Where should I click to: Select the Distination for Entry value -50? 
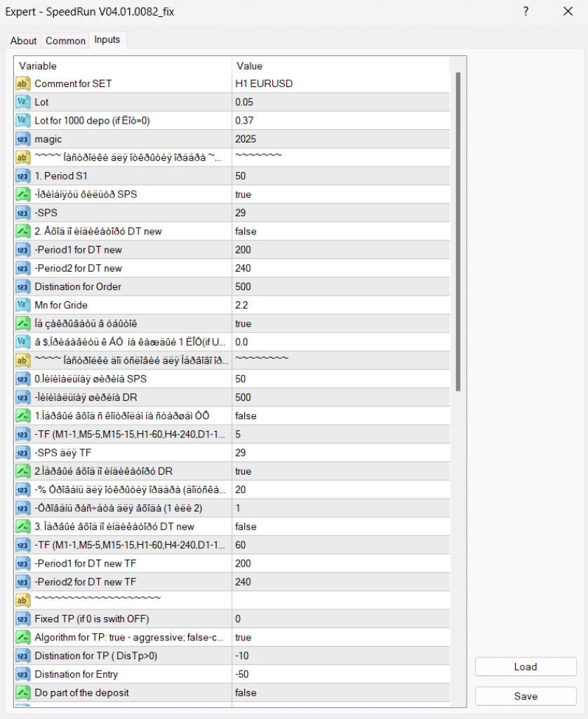[341, 674]
